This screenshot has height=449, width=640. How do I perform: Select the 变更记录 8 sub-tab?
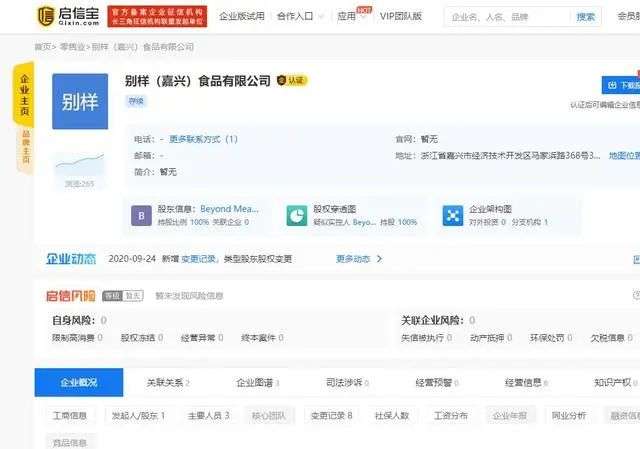(331, 416)
